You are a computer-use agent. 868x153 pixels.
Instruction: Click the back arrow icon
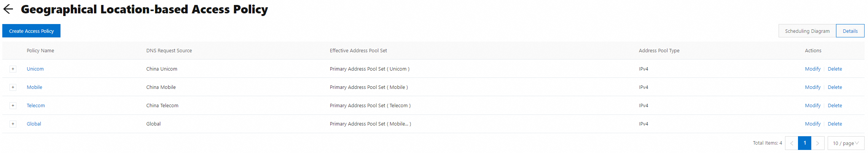tap(8, 9)
